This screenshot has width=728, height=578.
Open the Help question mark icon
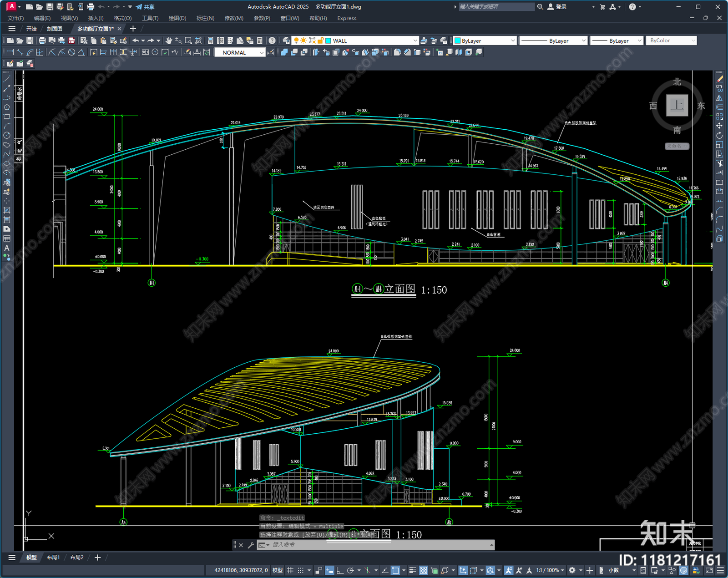click(272, 41)
